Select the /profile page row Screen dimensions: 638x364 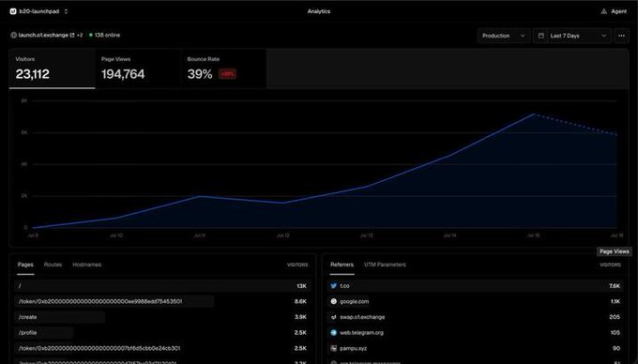[162, 333]
